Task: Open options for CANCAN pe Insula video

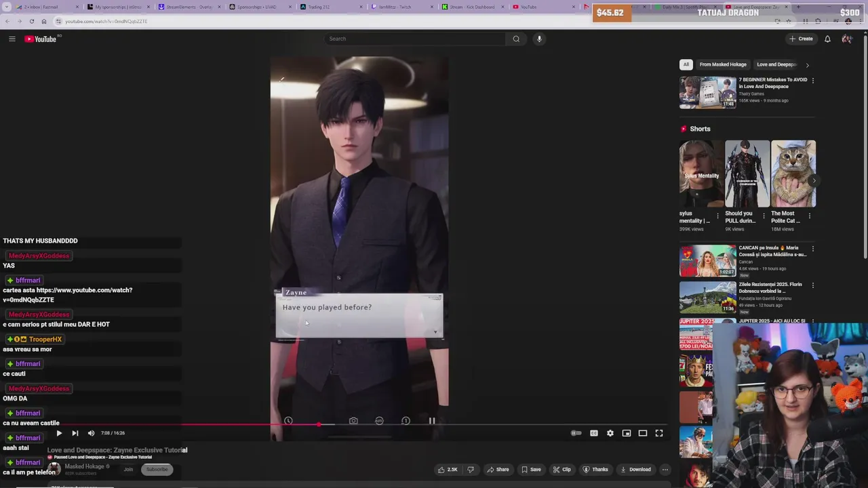Action: (x=813, y=249)
